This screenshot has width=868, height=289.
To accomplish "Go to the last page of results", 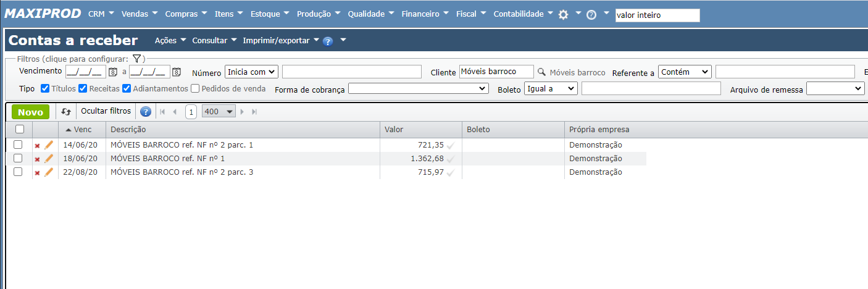I will (254, 112).
